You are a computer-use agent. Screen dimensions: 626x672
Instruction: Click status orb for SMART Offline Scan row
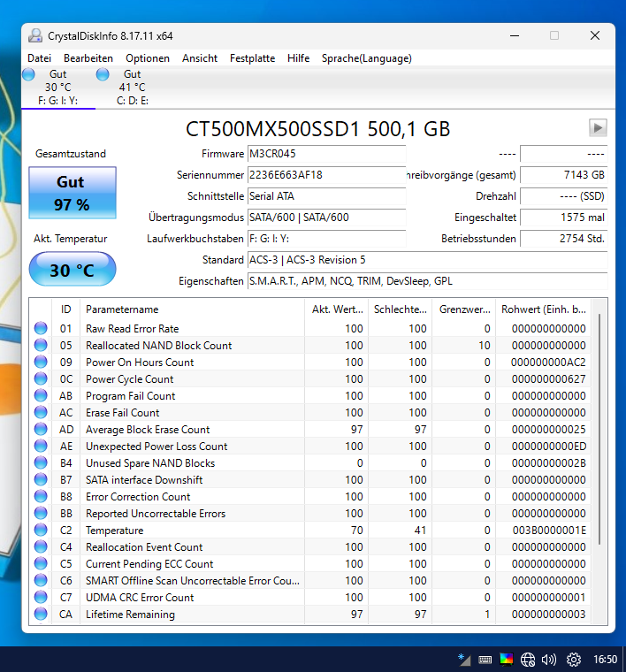[x=41, y=580]
